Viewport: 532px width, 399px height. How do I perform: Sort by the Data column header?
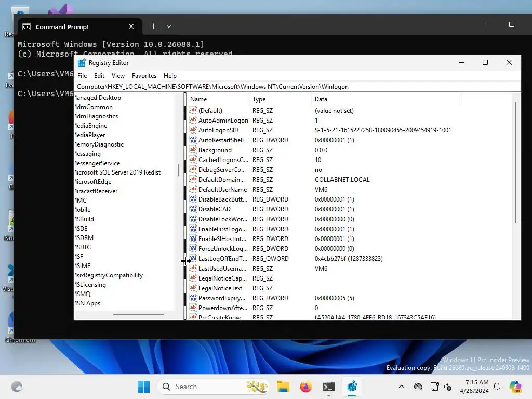[x=387, y=99]
